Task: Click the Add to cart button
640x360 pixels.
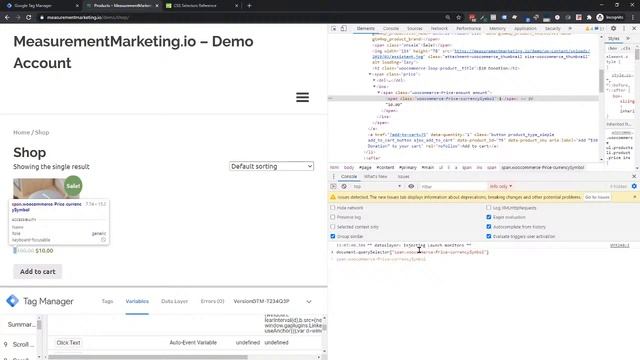Action: 38,271
